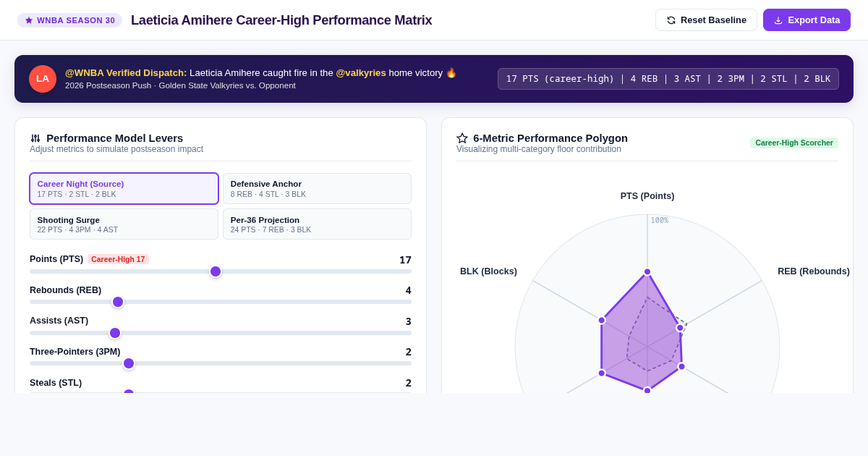The height and width of the screenshot is (456, 868).
Task: Click the @valkyries mention link
Action: tap(361, 72)
